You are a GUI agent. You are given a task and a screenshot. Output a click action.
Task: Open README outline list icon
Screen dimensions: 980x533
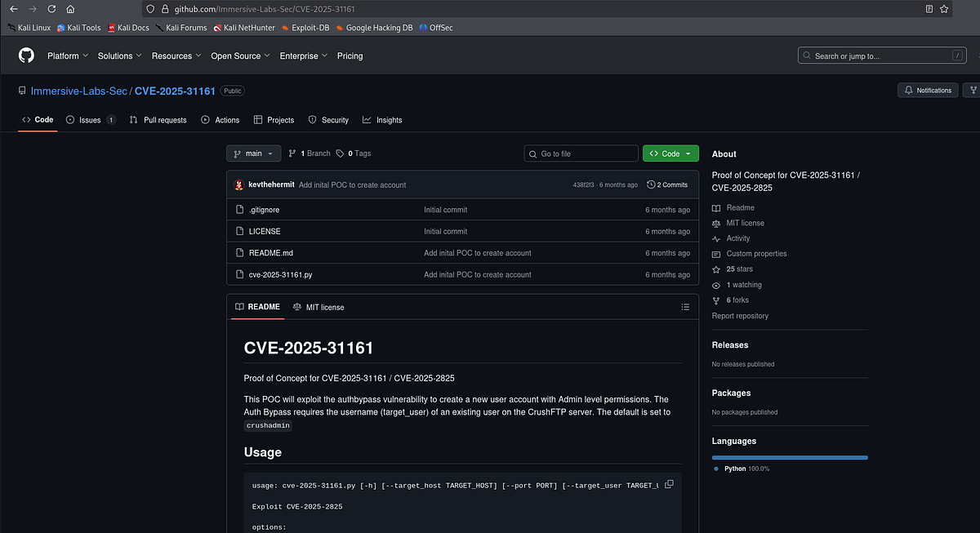pyautogui.click(x=685, y=307)
